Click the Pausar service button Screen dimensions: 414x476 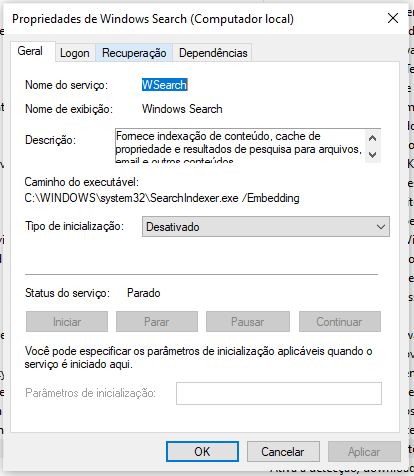point(248,322)
